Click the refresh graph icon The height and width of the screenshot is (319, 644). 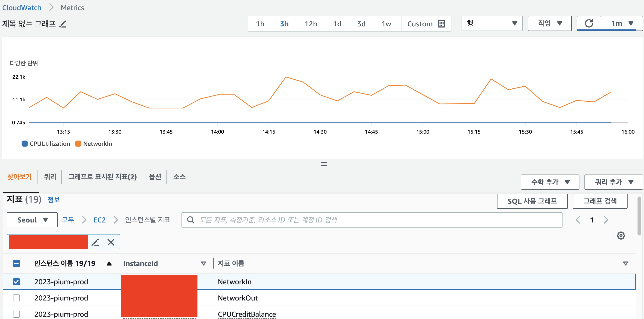coord(588,24)
